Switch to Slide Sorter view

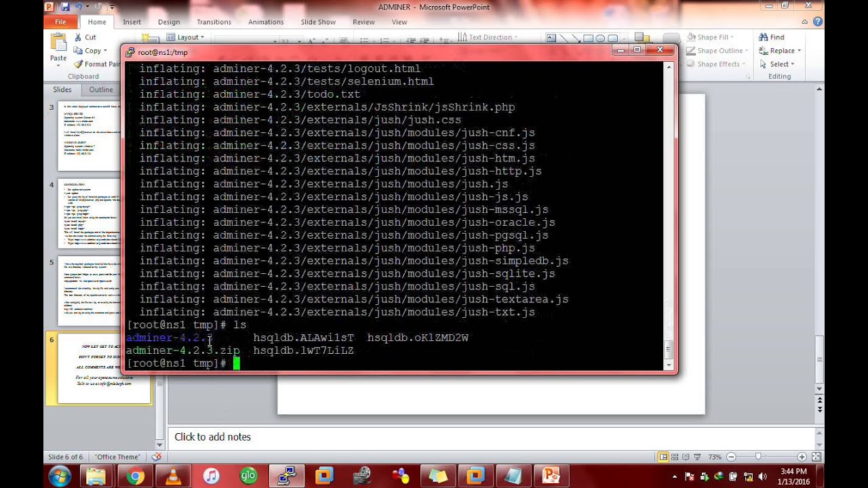tap(675, 457)
